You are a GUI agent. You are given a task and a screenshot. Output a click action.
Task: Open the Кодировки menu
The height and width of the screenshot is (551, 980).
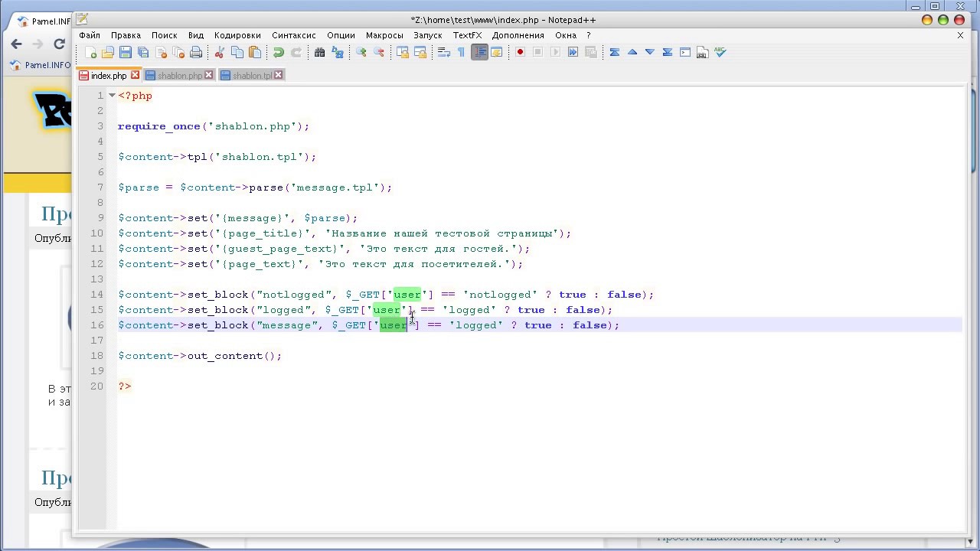pos(237,35)
